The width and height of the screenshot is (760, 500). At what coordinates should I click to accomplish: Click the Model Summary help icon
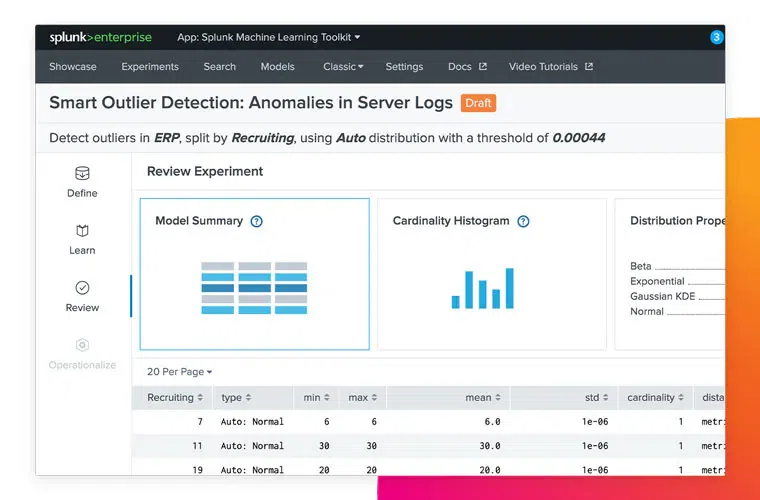(x=257, y=221)
